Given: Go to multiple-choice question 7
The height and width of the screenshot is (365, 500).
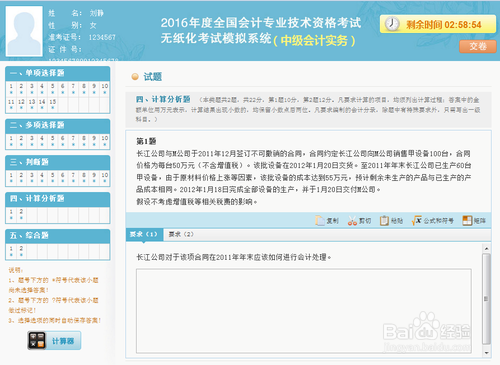Looking at the screenshot, I should (x=73, y=141).
